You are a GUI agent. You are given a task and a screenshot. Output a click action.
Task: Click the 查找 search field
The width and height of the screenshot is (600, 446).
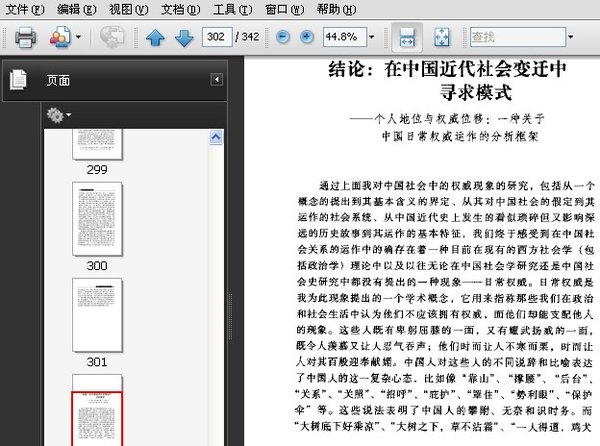coord(520,38)
